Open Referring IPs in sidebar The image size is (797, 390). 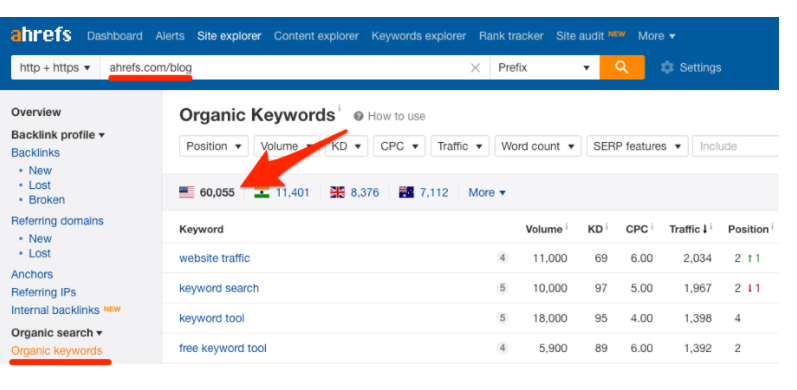click(44, 292)
